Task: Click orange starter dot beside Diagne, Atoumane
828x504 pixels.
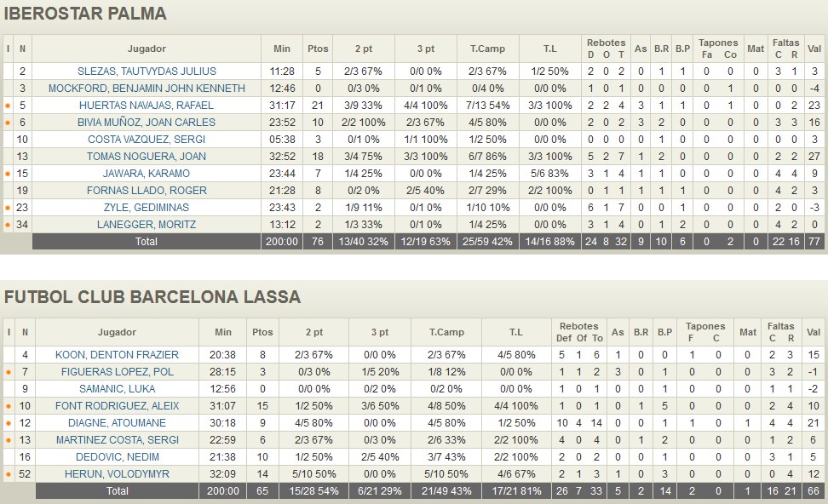Action: (x=8, y=423)
